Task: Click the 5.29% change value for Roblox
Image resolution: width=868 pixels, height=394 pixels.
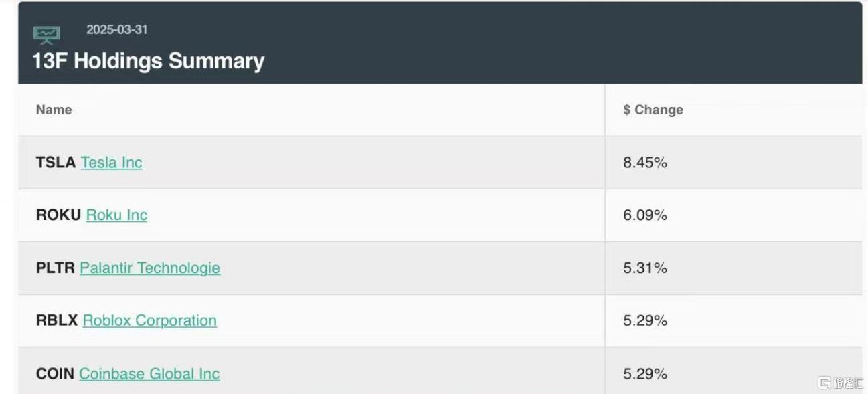Action: pyautogui.click(x=645, y=320)
